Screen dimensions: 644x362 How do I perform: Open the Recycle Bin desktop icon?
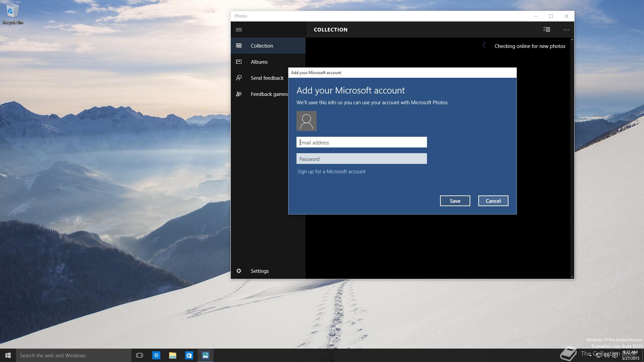coord(13,14)
